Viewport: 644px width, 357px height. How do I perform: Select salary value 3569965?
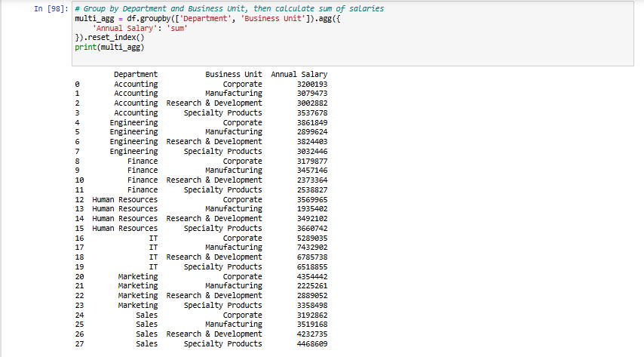tap(312, 200)
